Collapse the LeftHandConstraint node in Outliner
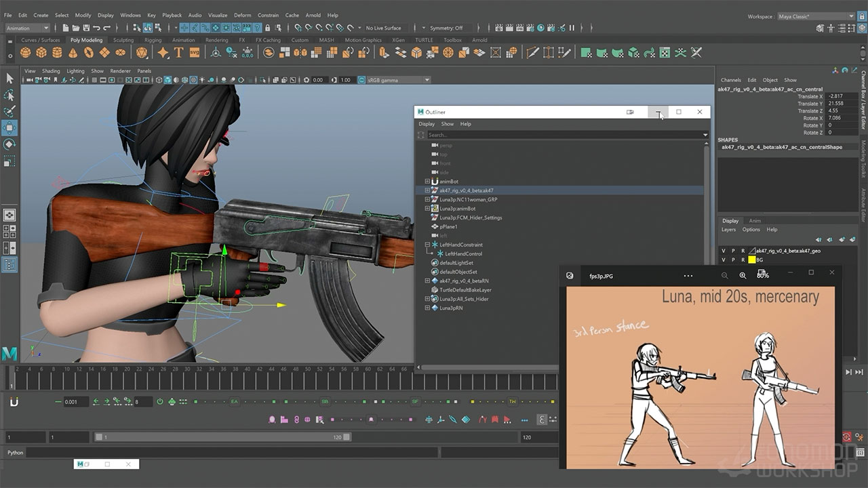 [x=427, y=245]
